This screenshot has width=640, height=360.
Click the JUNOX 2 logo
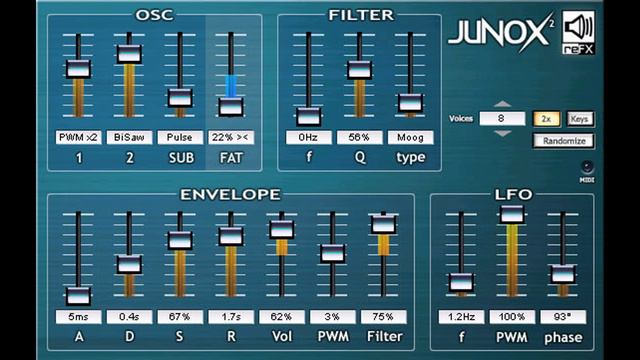pyautogui.click(x=501, y=32)
